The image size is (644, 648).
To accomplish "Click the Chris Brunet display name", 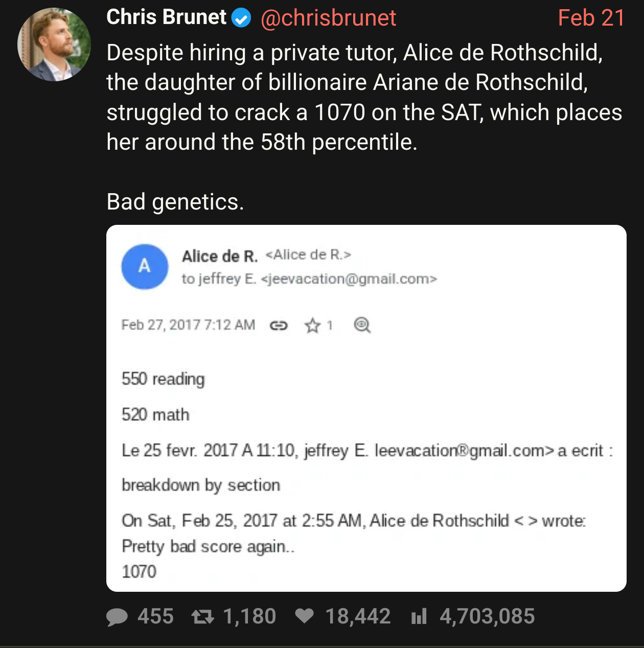I will coord(166,17).
